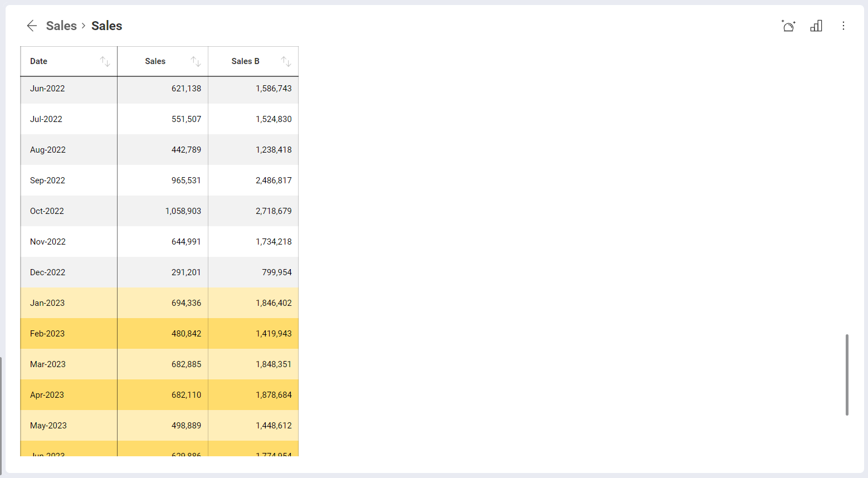The image size is (868, 478).
Task: Click Sales B value 1,878,684
Action: pyautogui.click(x=274, y=395)
